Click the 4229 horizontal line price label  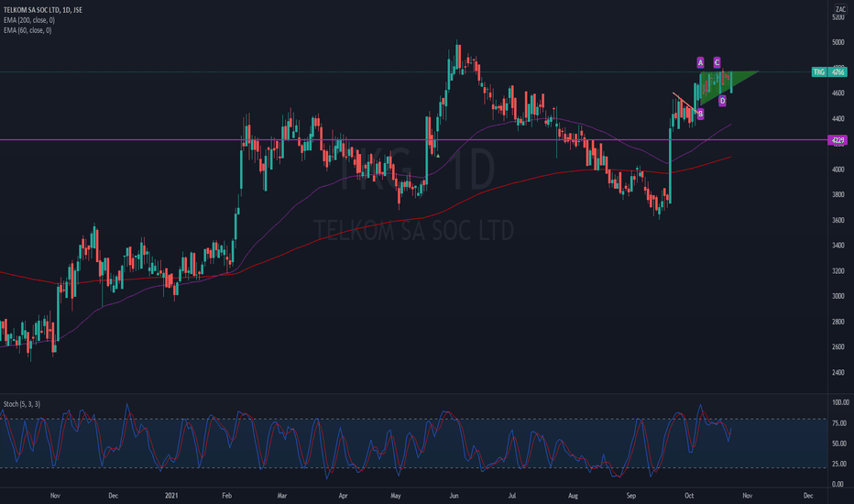838,140
